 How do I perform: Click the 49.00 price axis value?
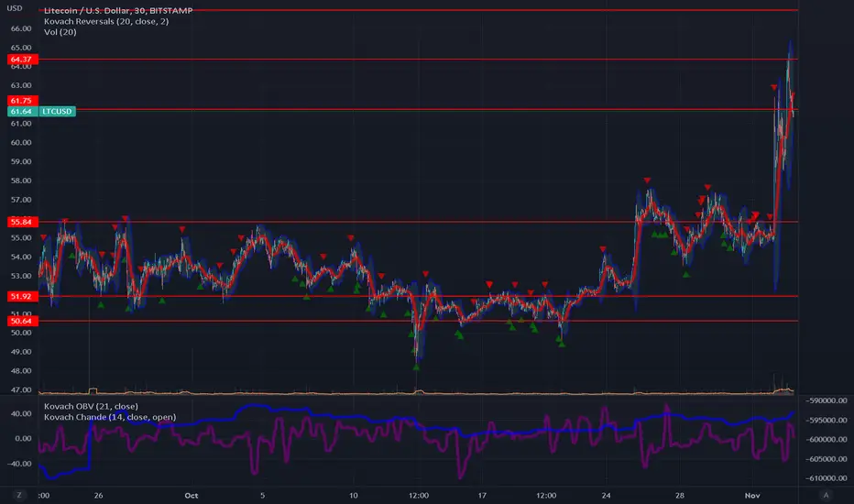(x=21, y=352)
